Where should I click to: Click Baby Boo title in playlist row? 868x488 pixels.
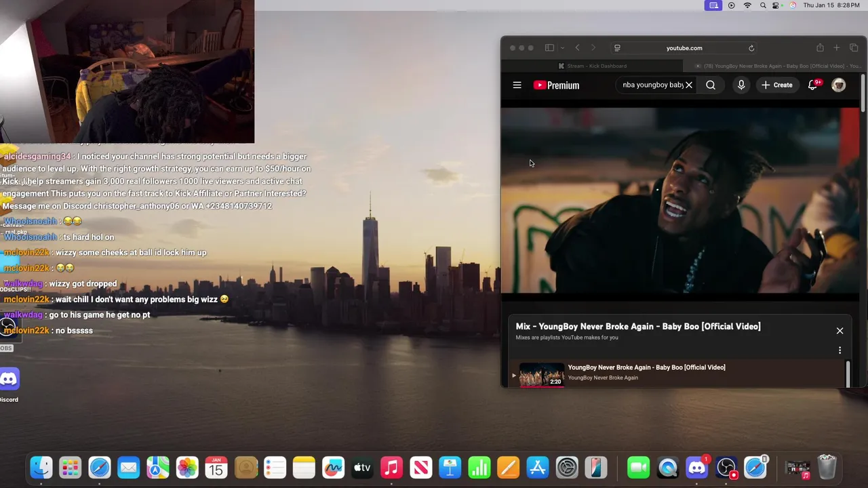coord(646,367)
